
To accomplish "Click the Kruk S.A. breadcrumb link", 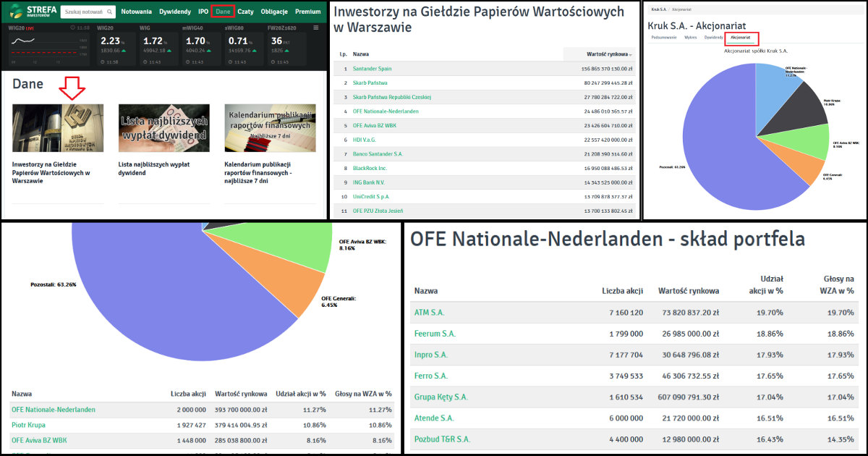I will click(x=658, y=9).
